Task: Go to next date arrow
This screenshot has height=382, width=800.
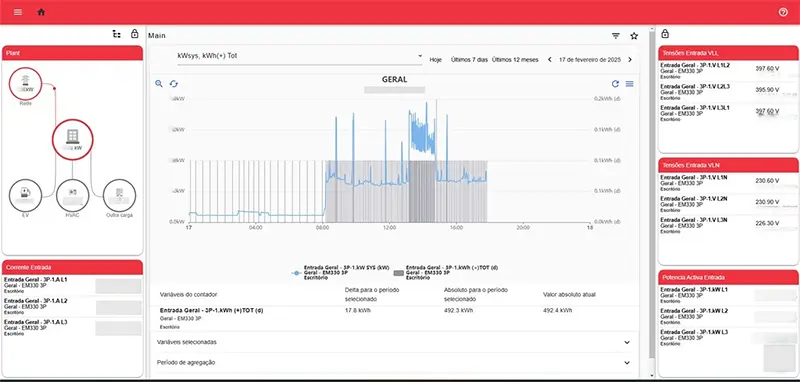Action: point(630,60)
